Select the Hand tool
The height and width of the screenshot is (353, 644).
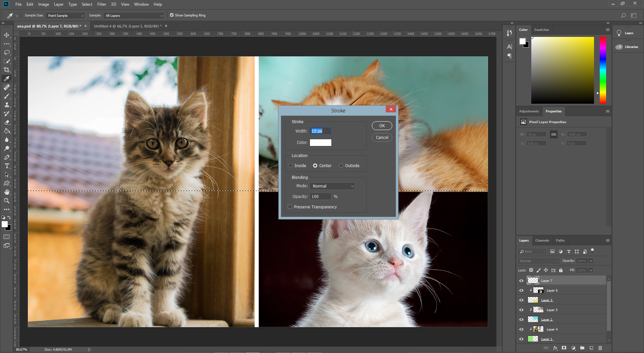7,192
